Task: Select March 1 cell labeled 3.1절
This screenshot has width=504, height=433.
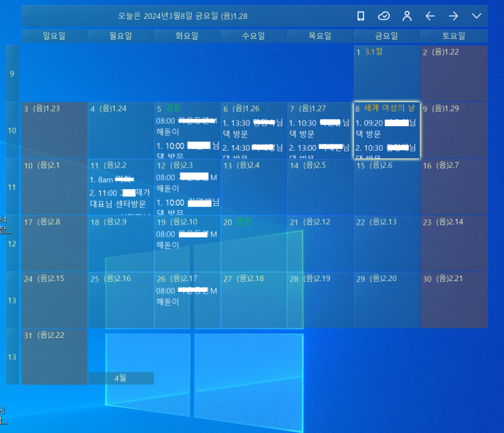Action: (x=387, y=73)
